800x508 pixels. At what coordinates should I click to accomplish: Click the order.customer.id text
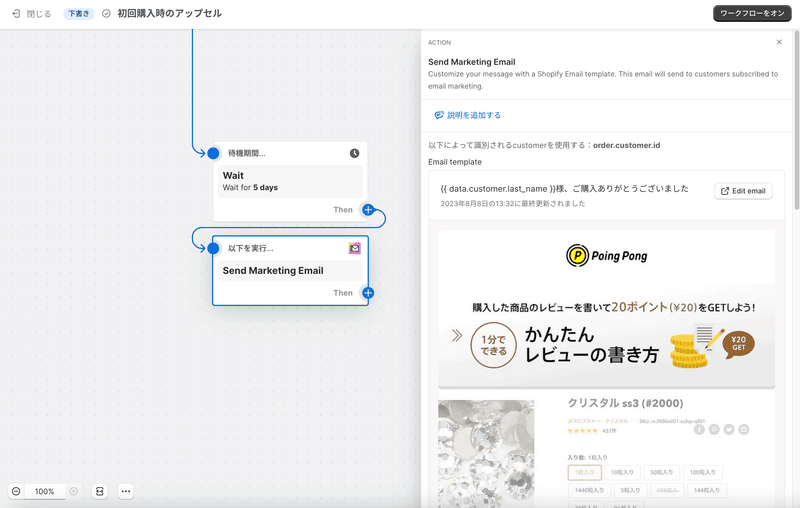[x=627, y=145]
